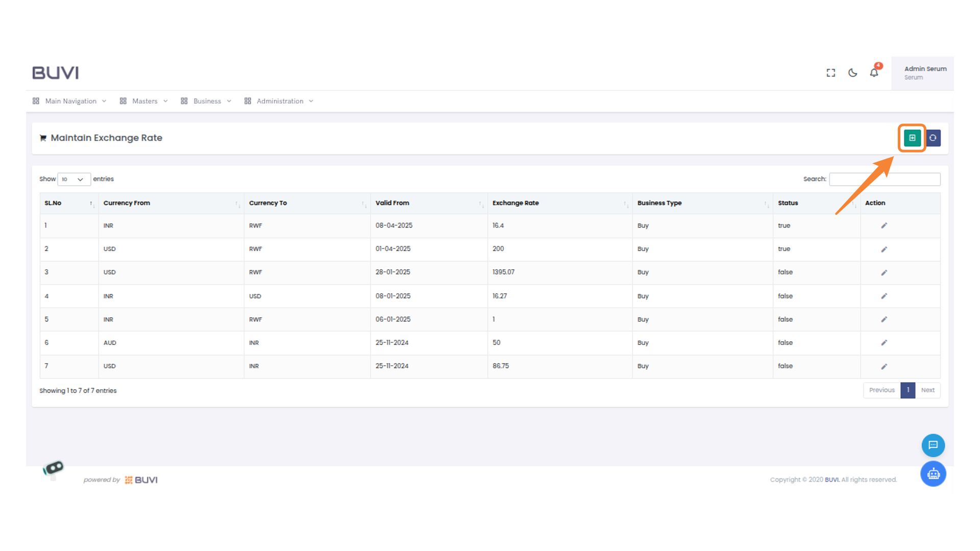Click the refresh button beside the add icon

[933, 138]
